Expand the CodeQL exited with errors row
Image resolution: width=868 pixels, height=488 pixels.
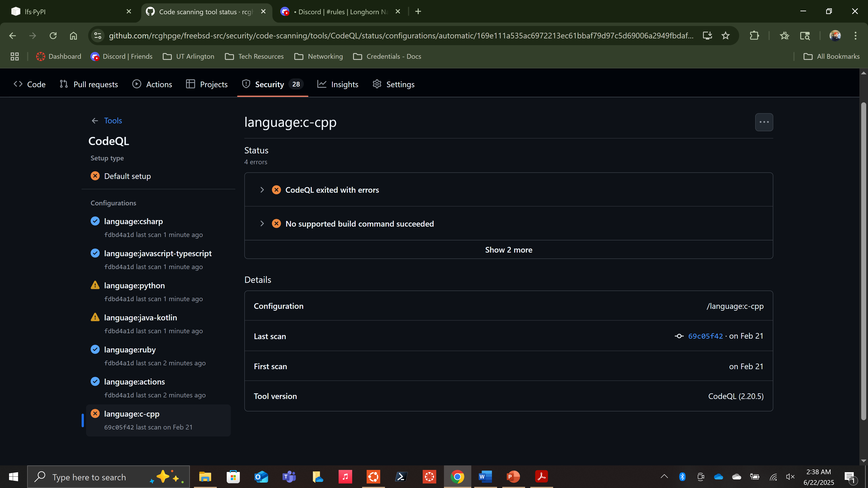[262, 190]
